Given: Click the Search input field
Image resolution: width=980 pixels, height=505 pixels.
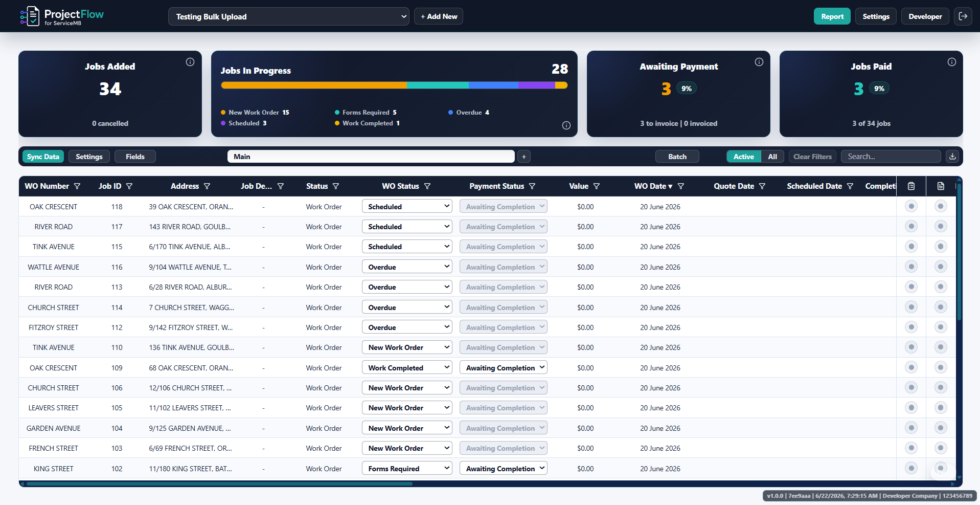Looking at the screenshot, I should coord(891,157).
